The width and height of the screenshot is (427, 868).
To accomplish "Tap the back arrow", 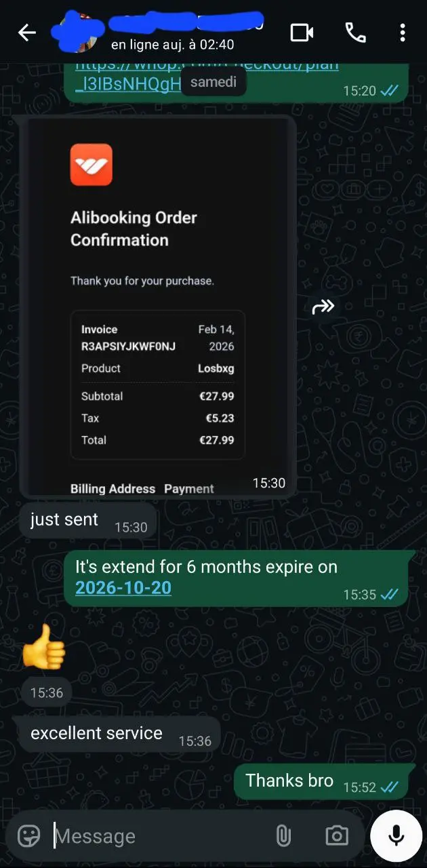I will point(27,33).
